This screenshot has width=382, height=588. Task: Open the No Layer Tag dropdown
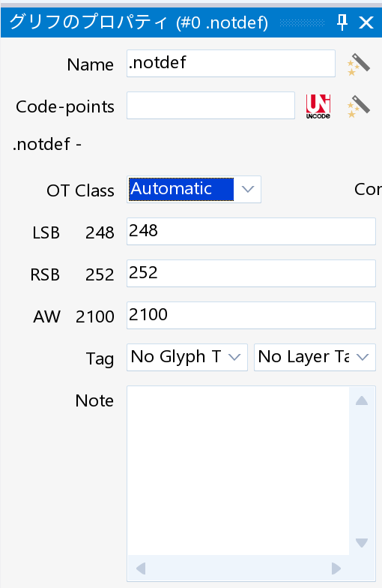[315, 357]
